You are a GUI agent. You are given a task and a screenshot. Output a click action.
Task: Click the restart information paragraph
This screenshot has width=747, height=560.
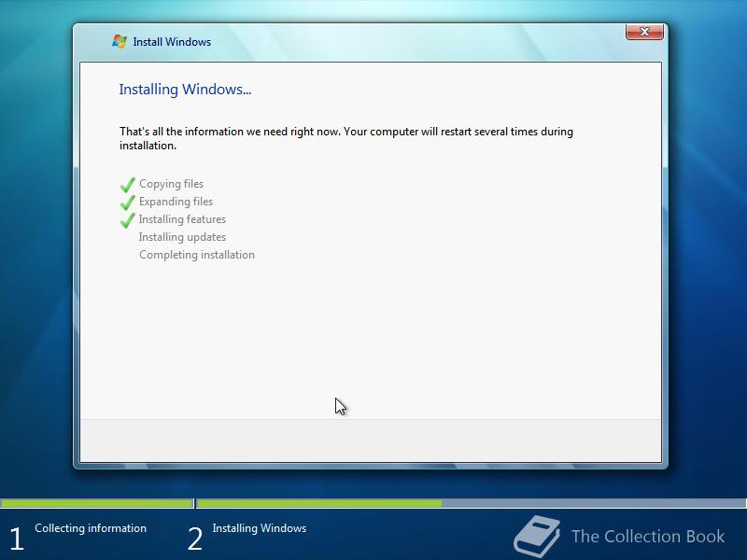point(346,138)
